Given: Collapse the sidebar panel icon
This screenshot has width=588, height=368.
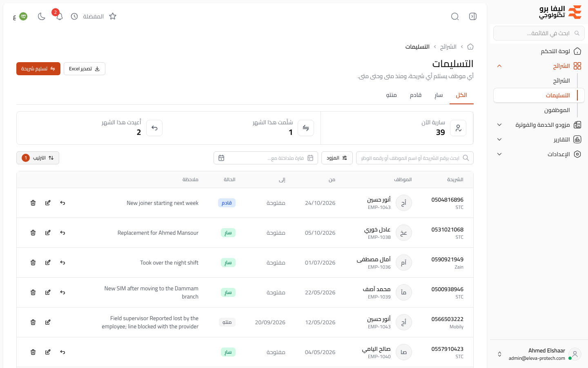Looking at the screenshot, I should click(473, 16).
